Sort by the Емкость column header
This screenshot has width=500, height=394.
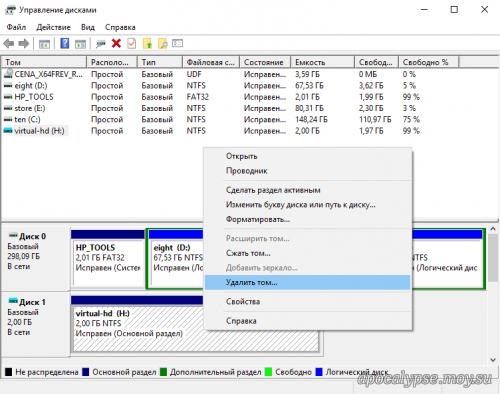322,62
